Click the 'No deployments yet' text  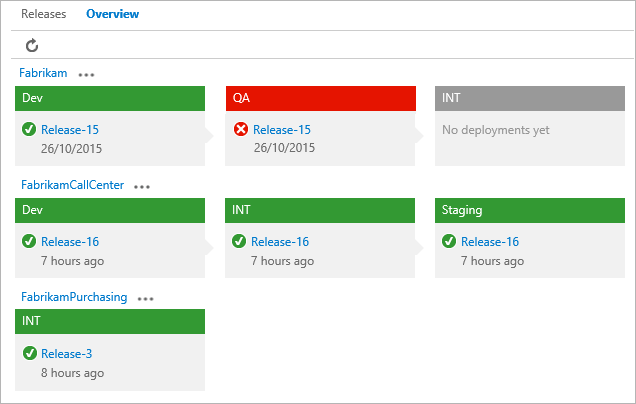click(496, 130)
